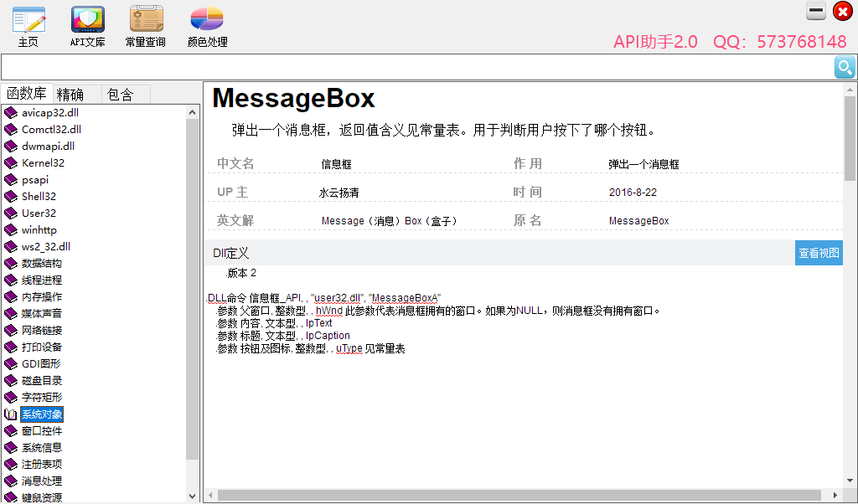Select the 注册表项 category
This screenshot has height=504, width=858.
tap(42, 465)
